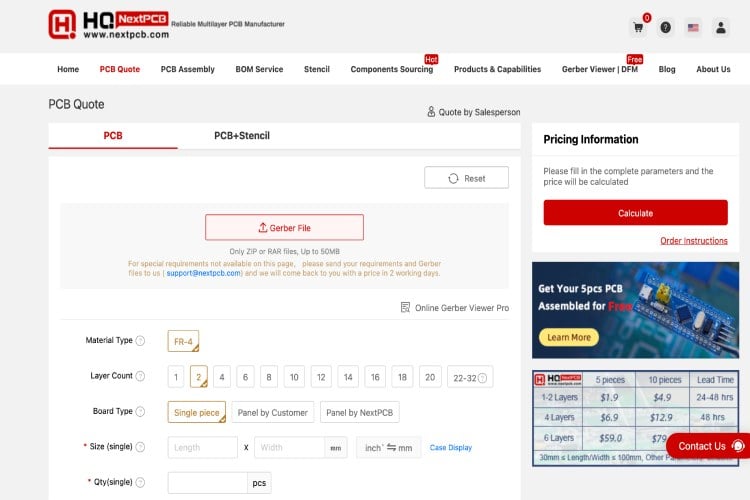The image size is (750, 500).
Task: Toggle the inch to mm unit switch
Action: [389, 448]
